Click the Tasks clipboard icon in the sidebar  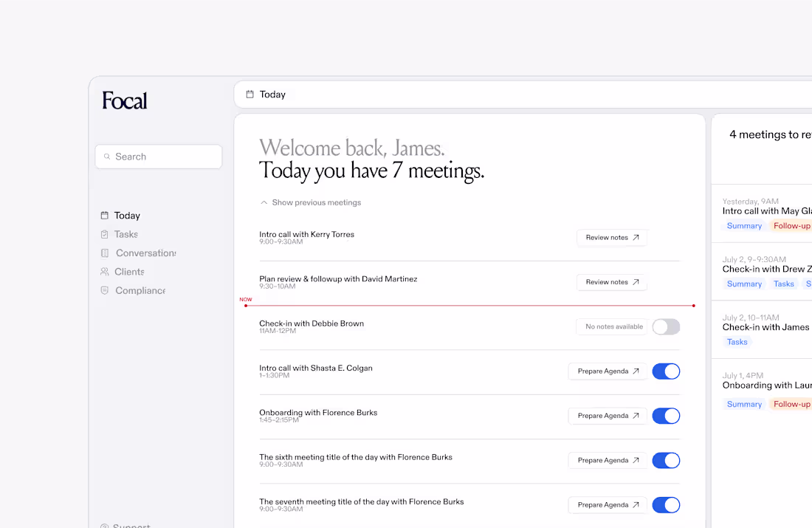tap(103, 234)
